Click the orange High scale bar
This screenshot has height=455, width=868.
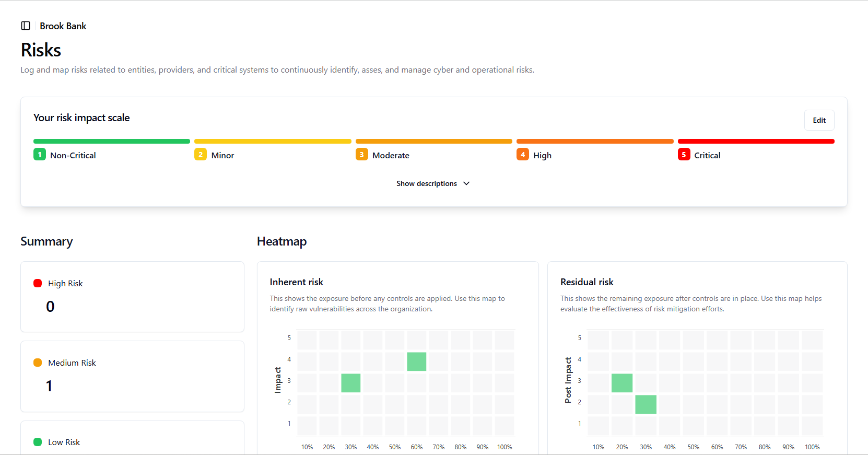point(595,141)
